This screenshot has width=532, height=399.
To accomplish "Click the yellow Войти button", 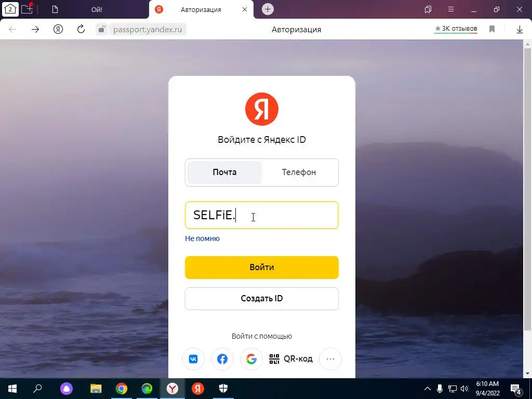I will point(262,268).
